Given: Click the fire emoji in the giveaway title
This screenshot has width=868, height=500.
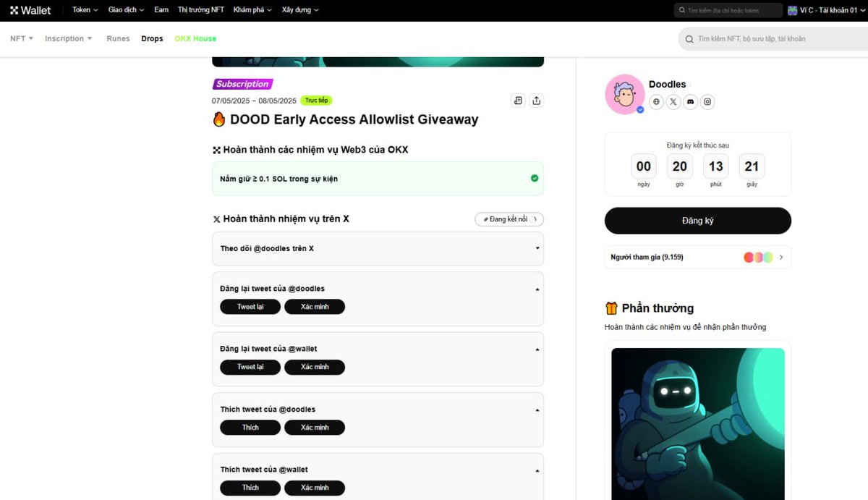Looking at the screenshot, I should pyautogui.click(x=219, y=119).
